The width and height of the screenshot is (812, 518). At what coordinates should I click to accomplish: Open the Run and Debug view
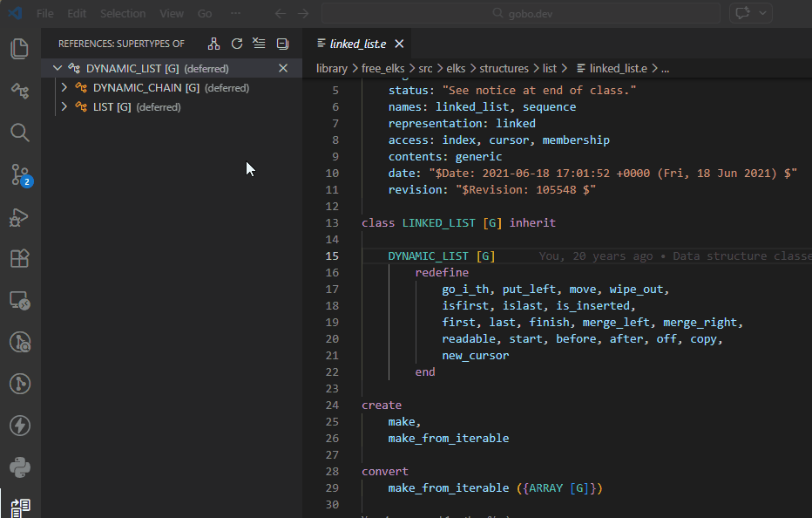(x=19, y=216)
